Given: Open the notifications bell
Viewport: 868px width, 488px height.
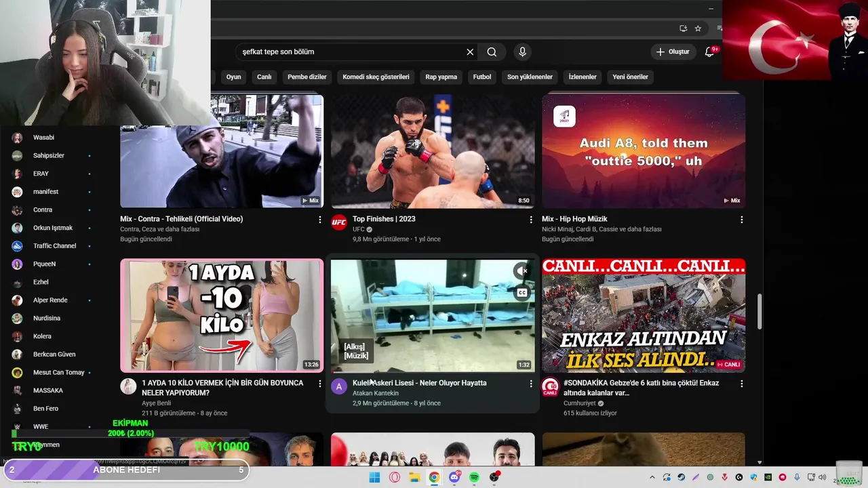Looking at the screenshot, I should (x=709, y=52).
